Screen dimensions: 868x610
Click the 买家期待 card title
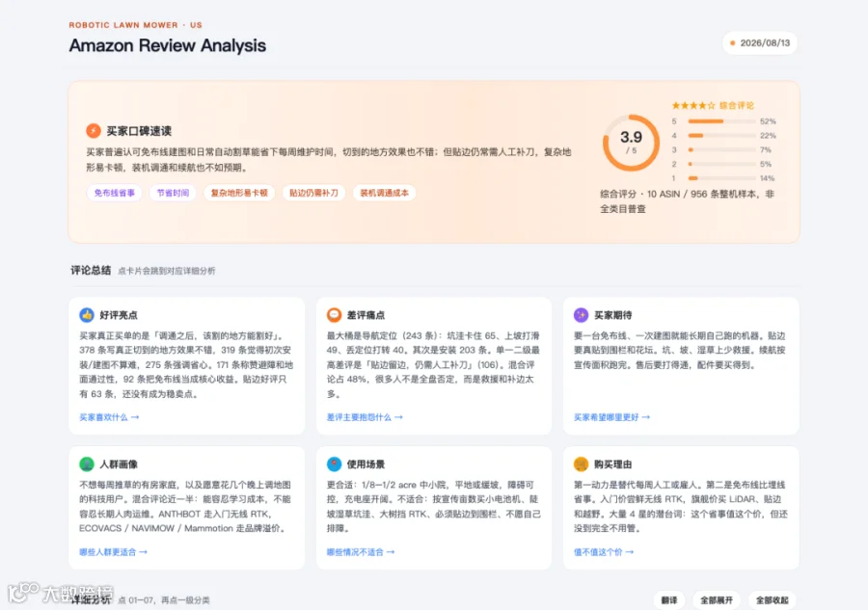coord(612,315)
